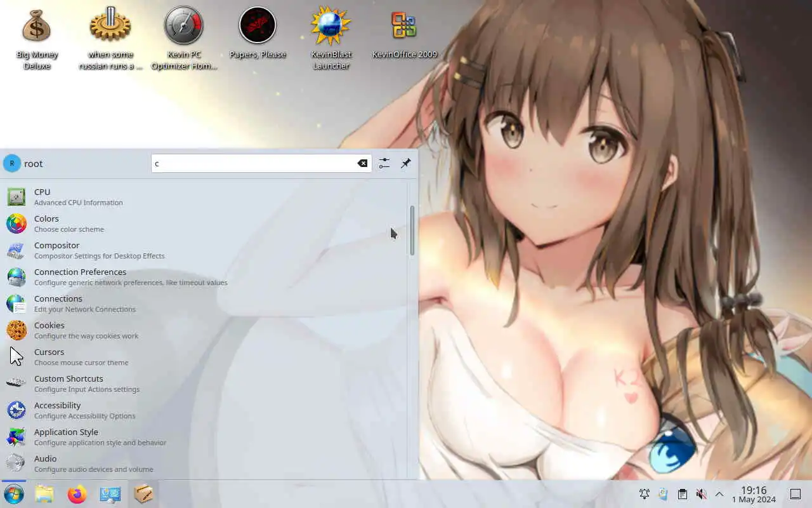Open Kevin PC Optimizer desktop icon

184,39
